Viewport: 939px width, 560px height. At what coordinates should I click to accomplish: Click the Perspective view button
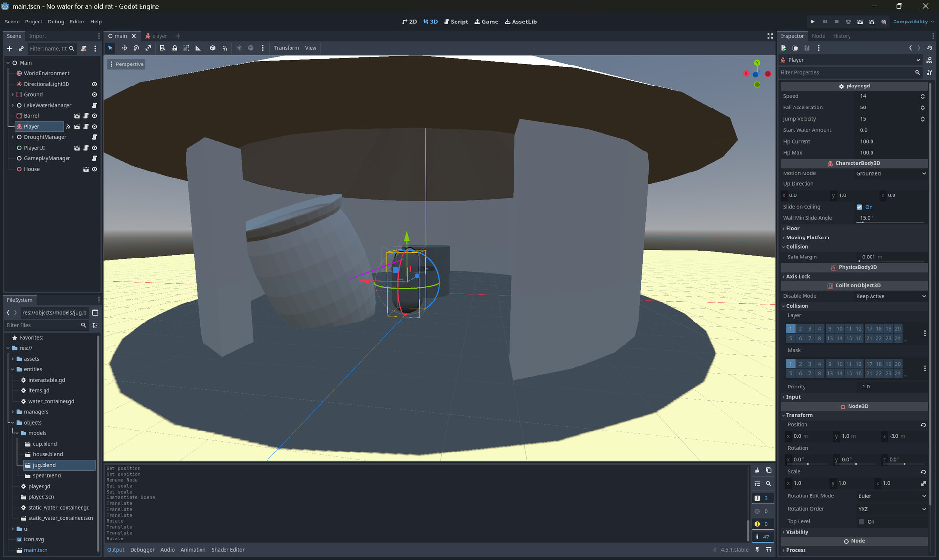[x=126, y=64]
